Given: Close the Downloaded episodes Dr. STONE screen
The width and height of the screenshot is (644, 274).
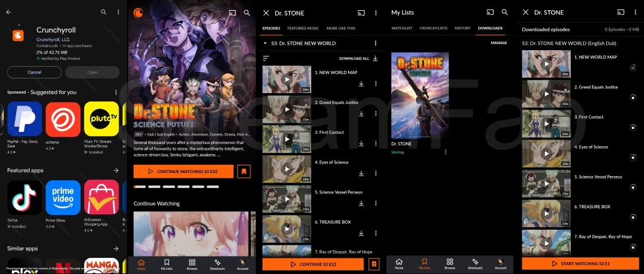Looking at the screenshot, I should pos(525,13).
